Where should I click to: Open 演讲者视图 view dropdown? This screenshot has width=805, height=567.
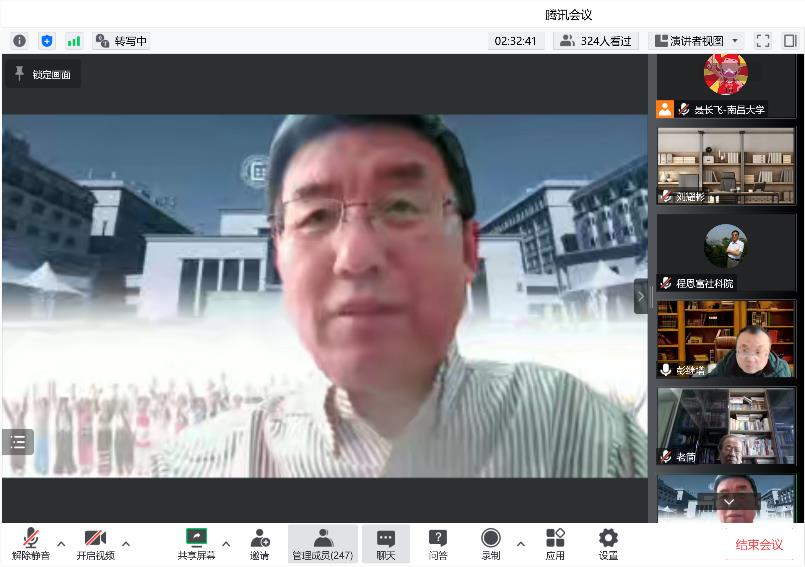click(x=696, y=41)
